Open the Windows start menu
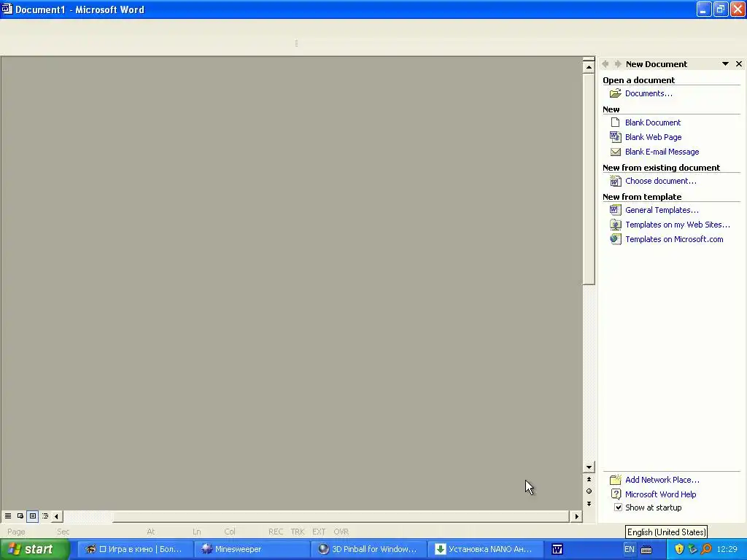 (x=35, y=550)
